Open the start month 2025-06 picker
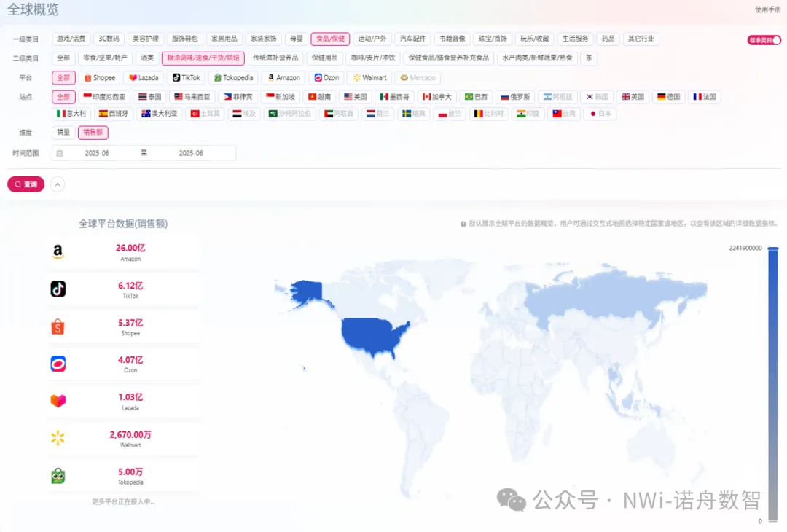Viewport: 787px width, 532px height. coord(97,153)
